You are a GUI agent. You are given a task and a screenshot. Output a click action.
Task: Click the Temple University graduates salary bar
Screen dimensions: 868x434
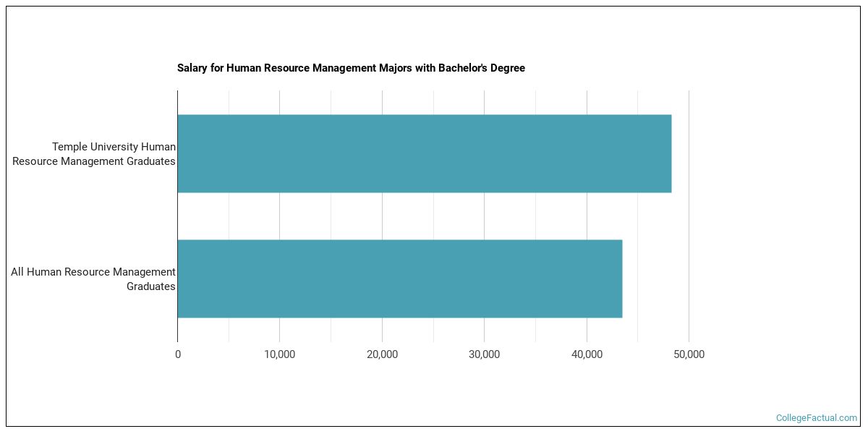[x=424, y=153]
